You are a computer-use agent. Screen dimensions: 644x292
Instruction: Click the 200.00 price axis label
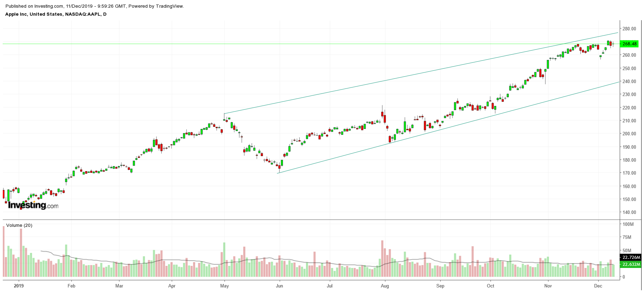629,134
